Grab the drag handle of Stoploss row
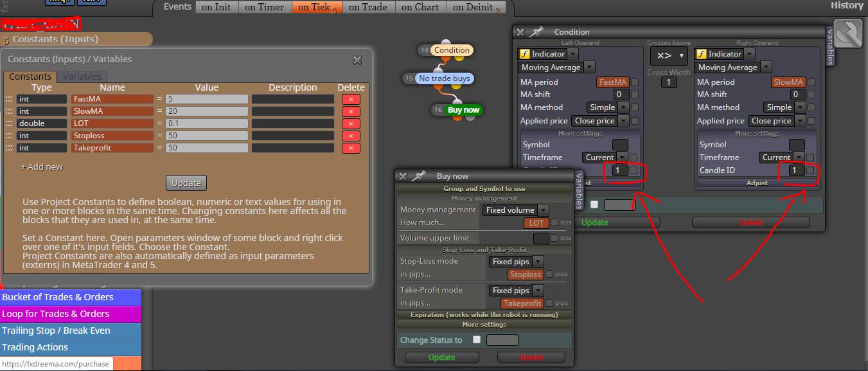868x371 pixels. pyautogui.click(x=9, y=136)
